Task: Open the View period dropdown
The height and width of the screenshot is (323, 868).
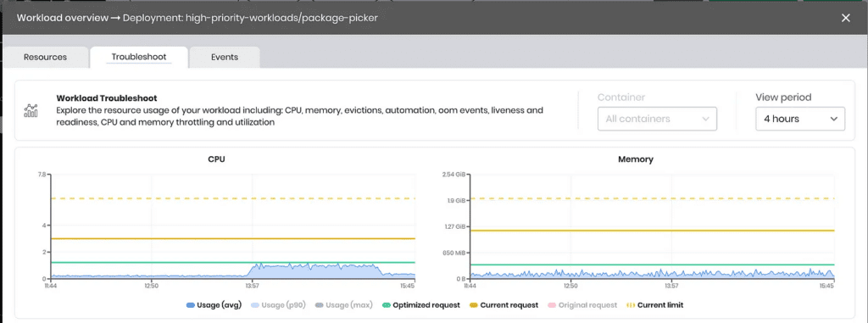Action: coord(800,119)
